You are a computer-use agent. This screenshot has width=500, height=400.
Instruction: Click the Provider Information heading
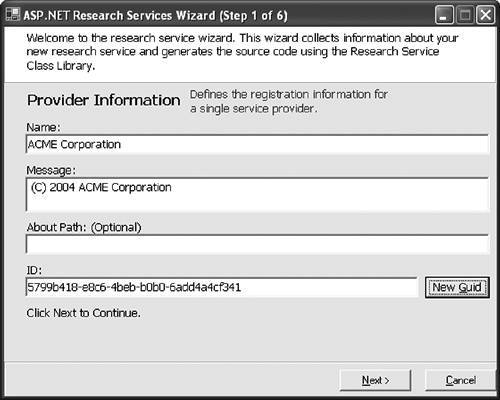[x=104, y=100]
